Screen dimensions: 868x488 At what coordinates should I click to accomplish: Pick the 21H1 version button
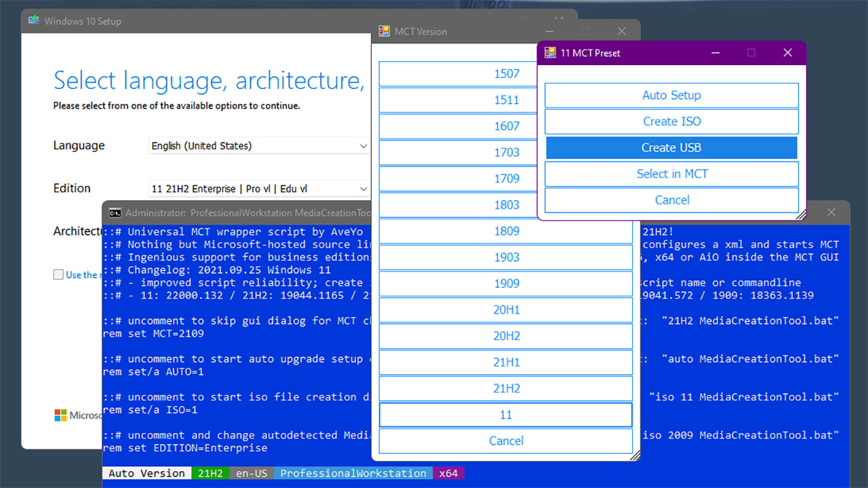point(506,362)
